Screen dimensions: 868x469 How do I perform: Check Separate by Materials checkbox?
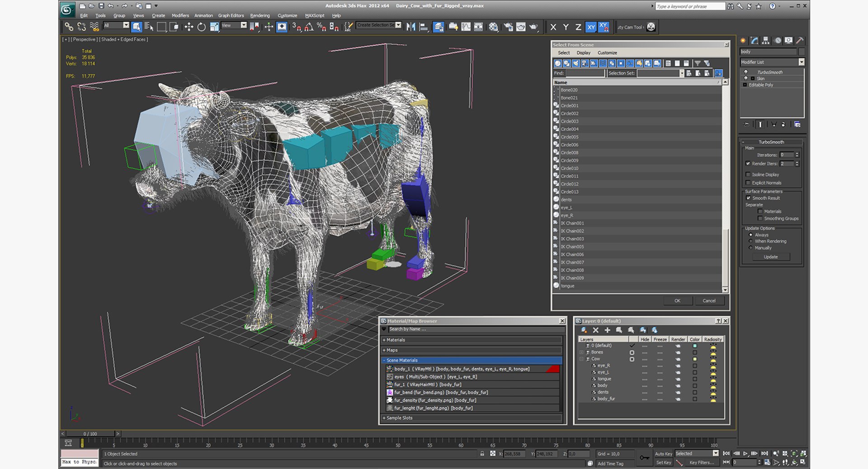[760, 211]
